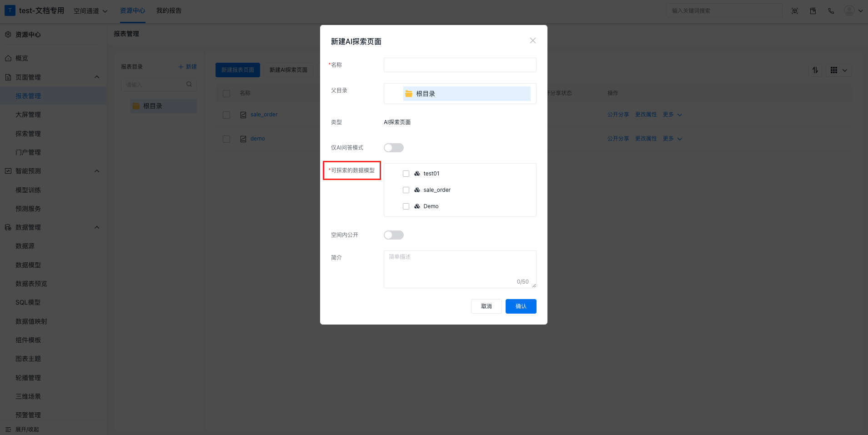The image size is (868, 435).
Task: Expand the user menu chevron
Action: click(x=860, y=11)
